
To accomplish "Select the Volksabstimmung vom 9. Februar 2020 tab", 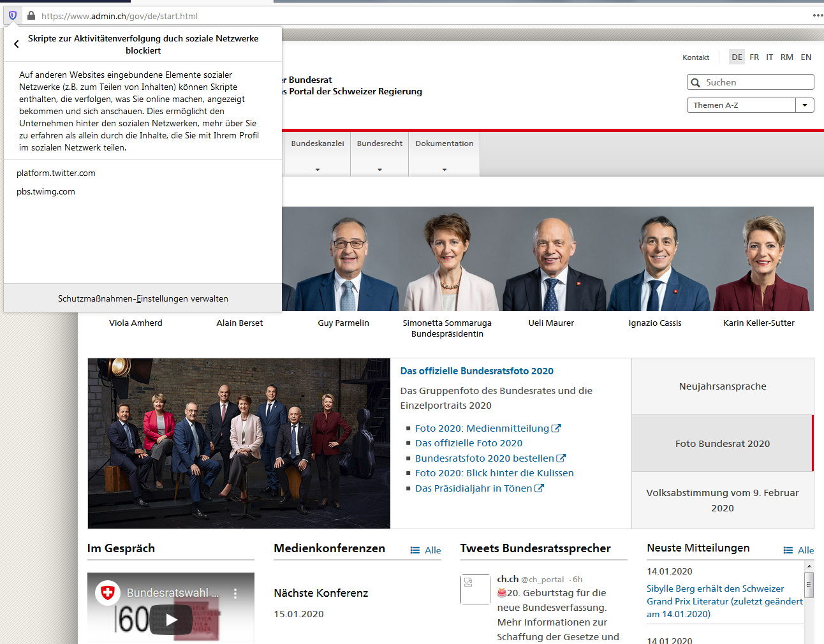I will click(x=723, y=501).
